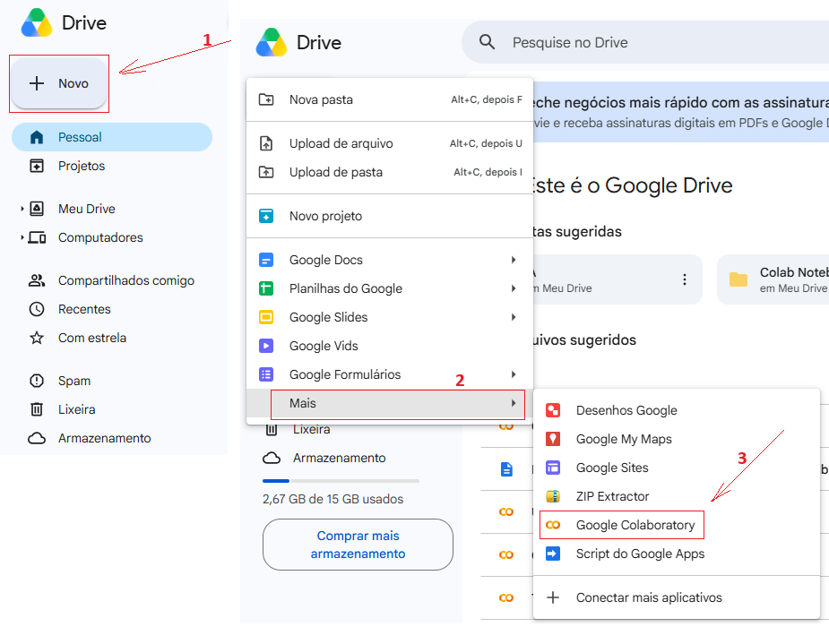Click the 2,67 GB de 15 GB usados text

click(333, 499)
